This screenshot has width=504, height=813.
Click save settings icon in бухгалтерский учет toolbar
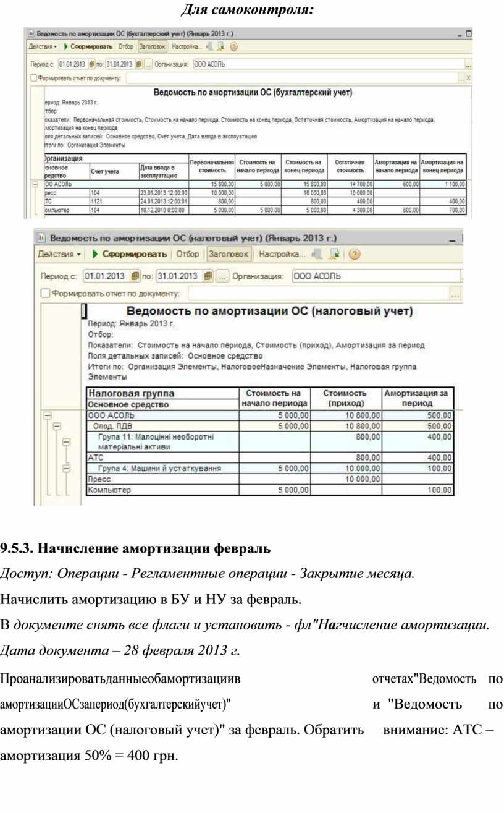[x=222, y=46]
